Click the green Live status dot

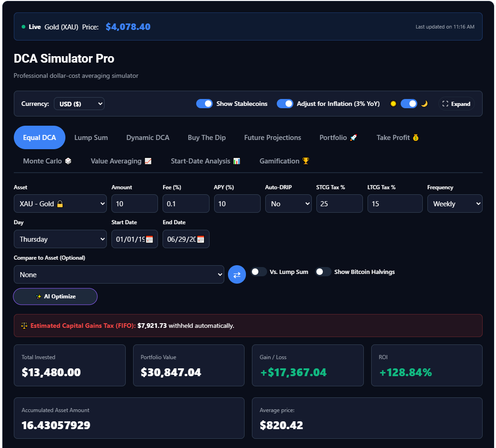coord(23,27)
